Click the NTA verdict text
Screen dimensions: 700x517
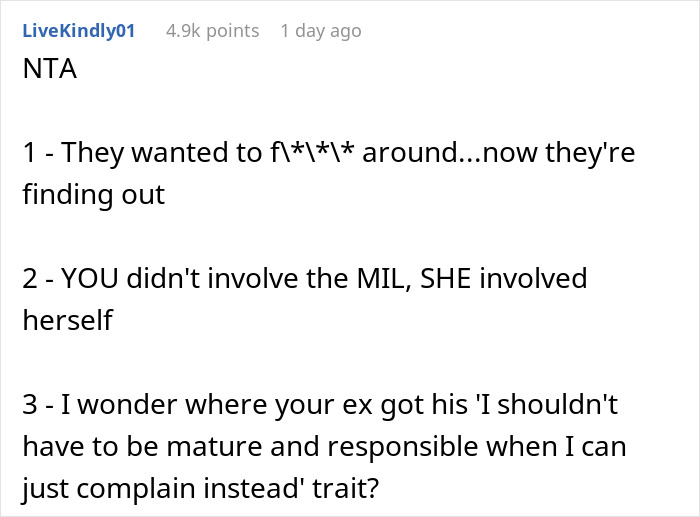50,69
